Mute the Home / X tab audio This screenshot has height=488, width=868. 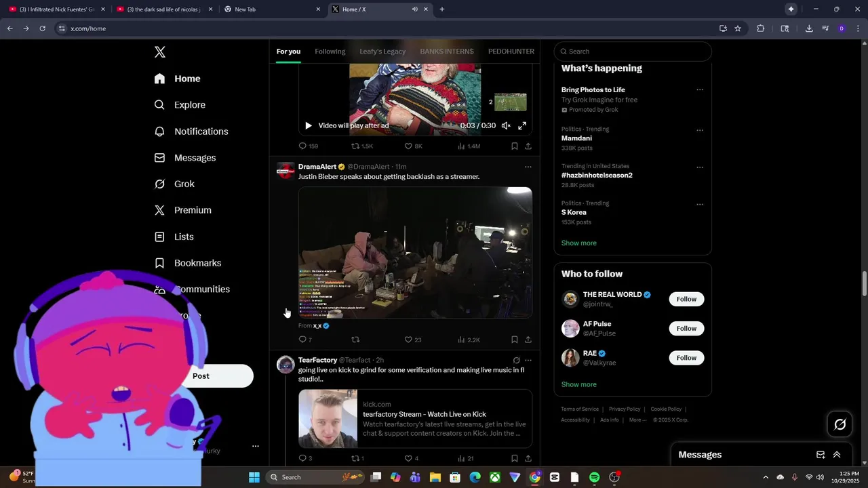tap(414, 9)
